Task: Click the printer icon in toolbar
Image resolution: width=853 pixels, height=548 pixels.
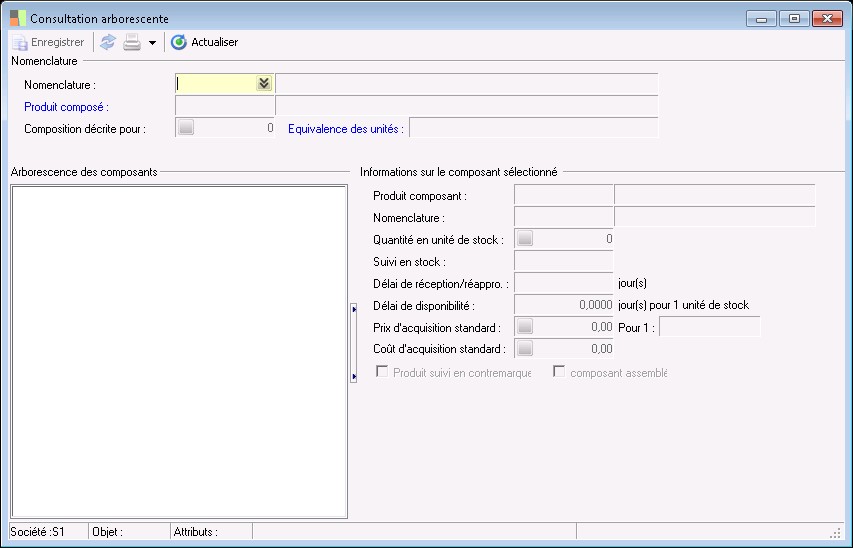Action: (x=132, y=42)
